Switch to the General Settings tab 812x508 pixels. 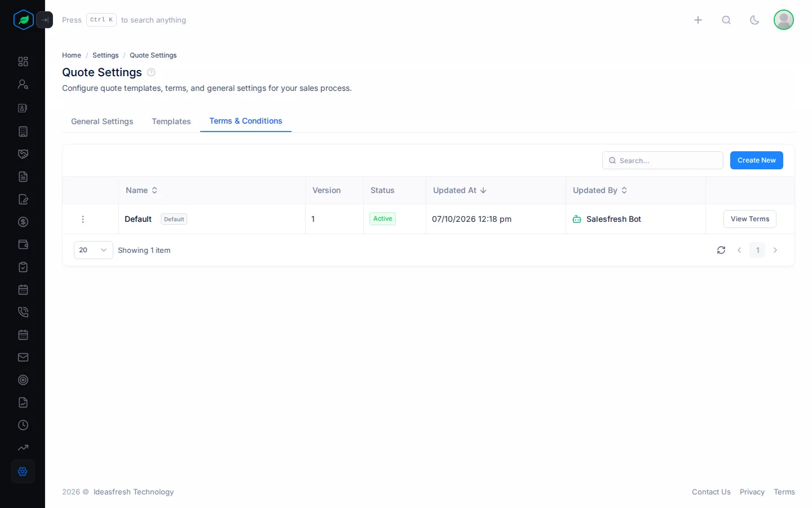[x=102, y=121]
